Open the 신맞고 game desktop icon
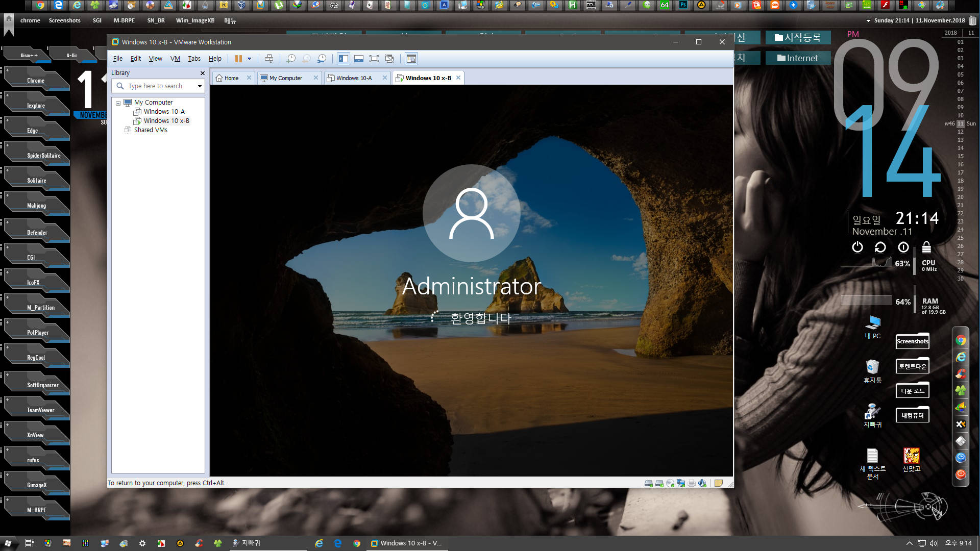The width and height of the screenshot is (980, 551). point(912,459)
